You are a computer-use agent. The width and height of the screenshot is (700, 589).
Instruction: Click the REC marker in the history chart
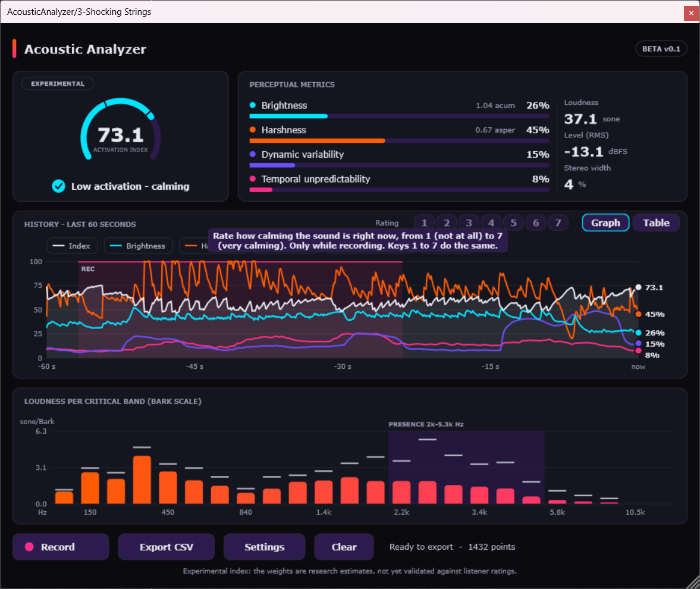(88, 269)
